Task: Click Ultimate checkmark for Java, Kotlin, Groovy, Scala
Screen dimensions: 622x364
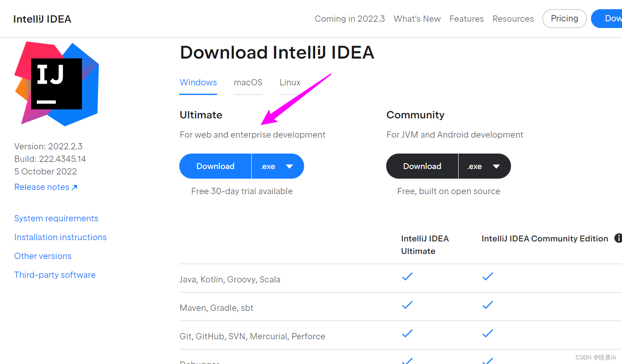Action: tap(407, 277)
